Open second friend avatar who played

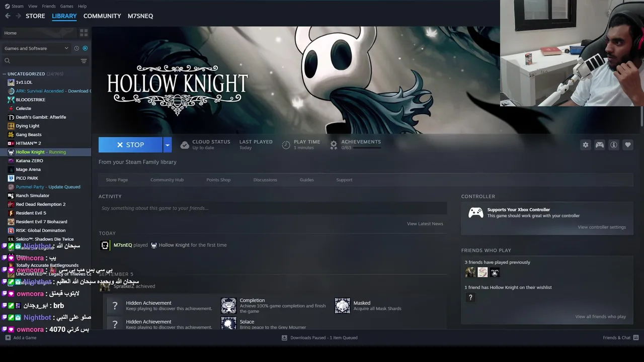point(482,272)
